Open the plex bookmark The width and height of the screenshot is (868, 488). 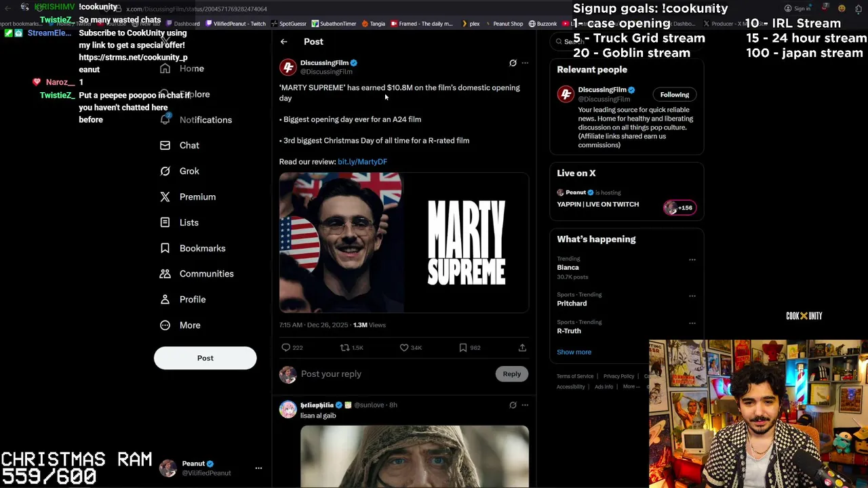click(x=470, y=24)
